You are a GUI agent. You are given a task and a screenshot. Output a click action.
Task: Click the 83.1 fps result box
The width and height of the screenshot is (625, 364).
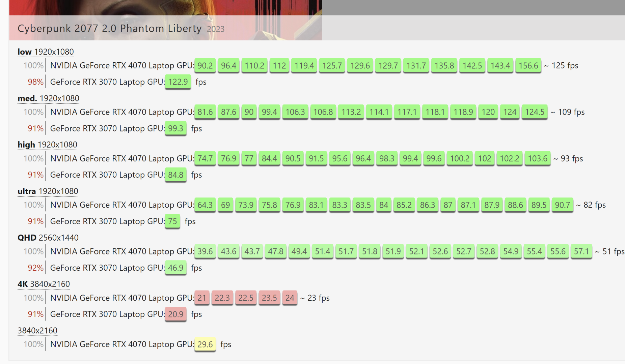pyautogui.click(x=316, y=205)
